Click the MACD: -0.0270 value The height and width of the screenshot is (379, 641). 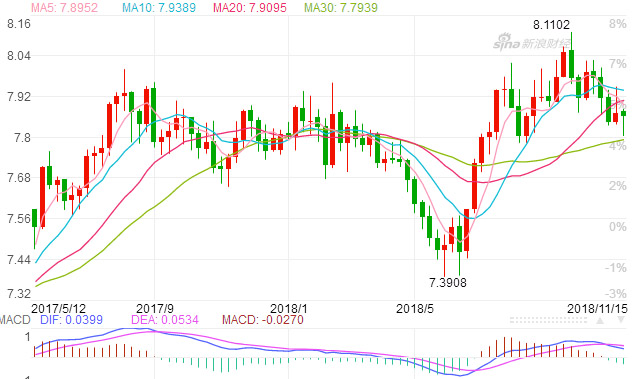point(262,320)
